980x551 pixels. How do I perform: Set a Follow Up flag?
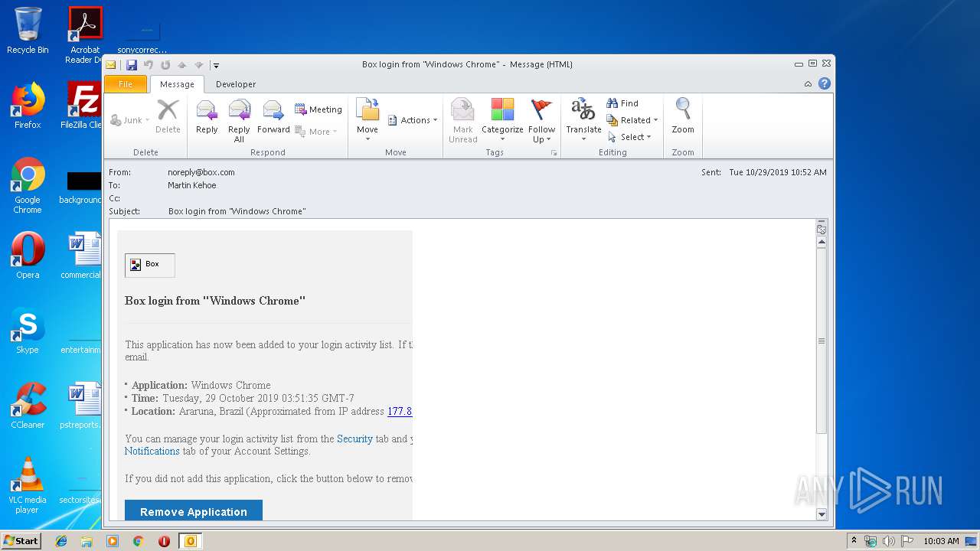[x=541, y=120]
